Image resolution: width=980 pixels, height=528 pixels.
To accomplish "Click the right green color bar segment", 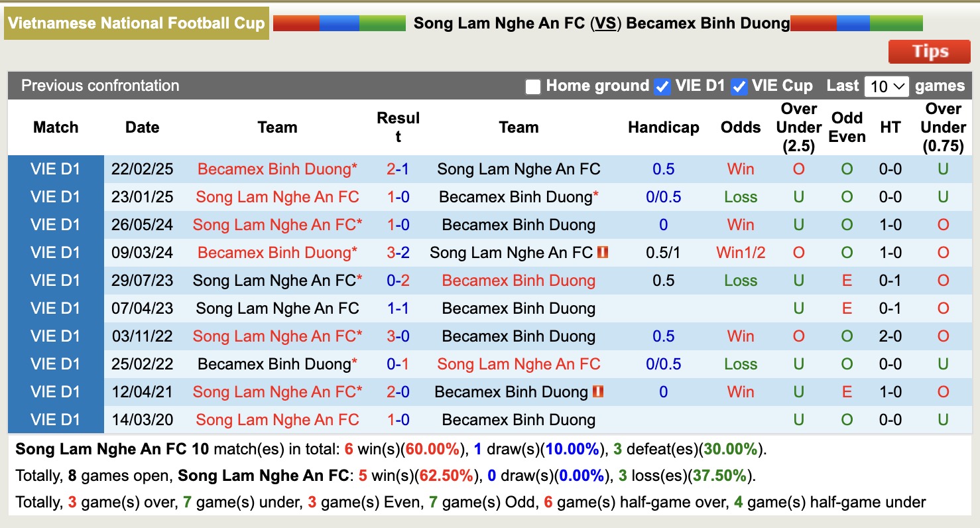I will tap(896, 23).
